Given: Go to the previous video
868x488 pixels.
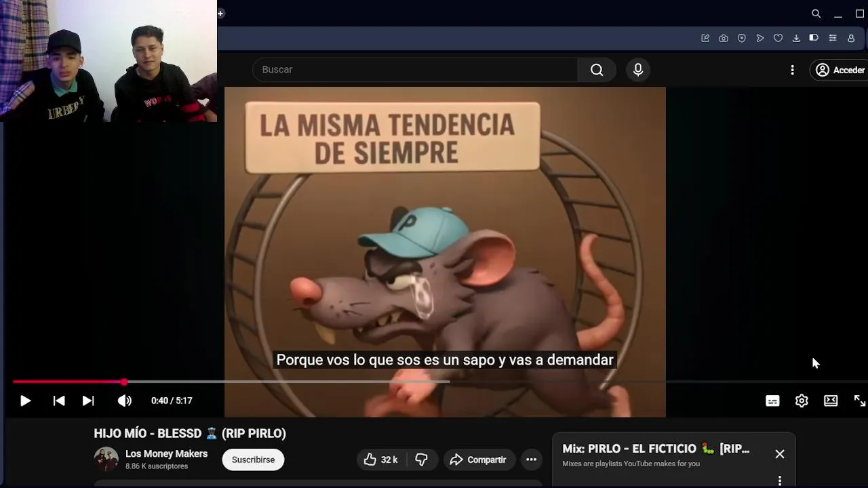Looking at the screenshot, I should pyautogui.click(x=59, y=401).
